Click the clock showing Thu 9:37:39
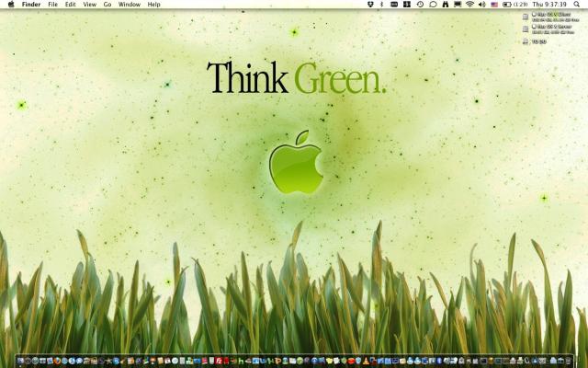588x368 pixels. click(549, 4)
